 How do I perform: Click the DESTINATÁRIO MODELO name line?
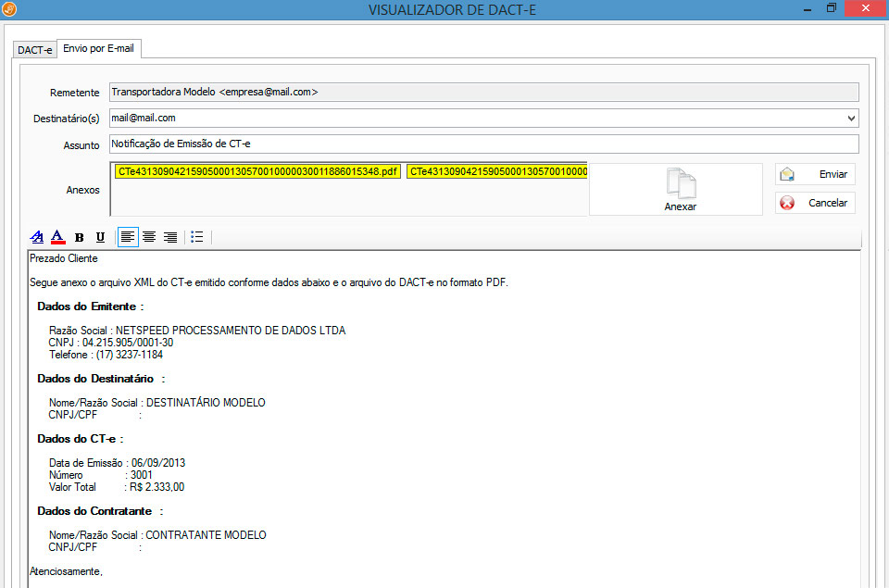pyautogui.click(x=157, y=403)
